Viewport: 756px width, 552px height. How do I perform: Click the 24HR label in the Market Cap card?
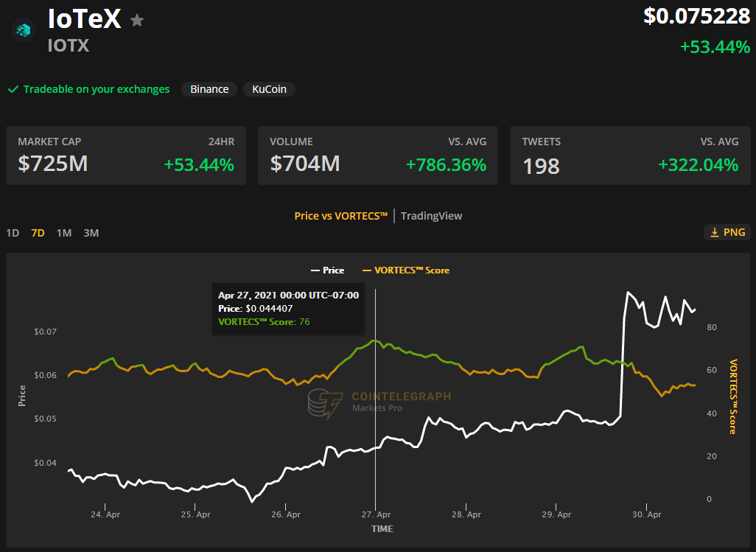221,142
